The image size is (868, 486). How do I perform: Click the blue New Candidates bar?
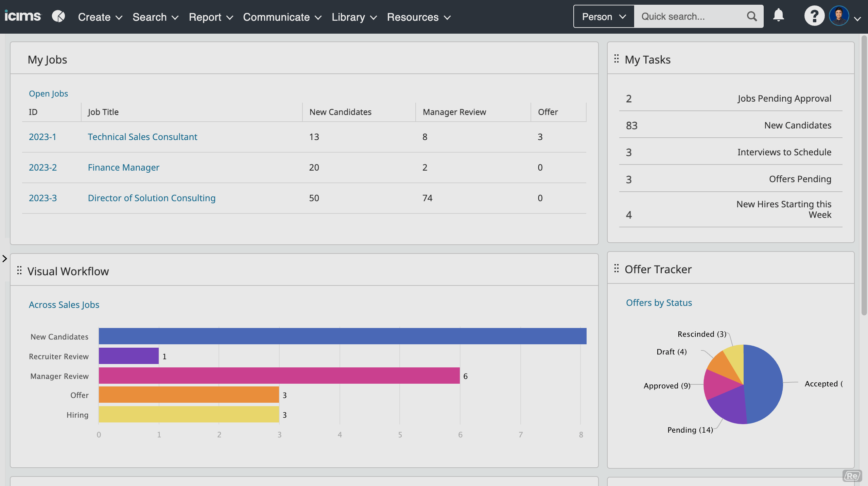(343, 336)
